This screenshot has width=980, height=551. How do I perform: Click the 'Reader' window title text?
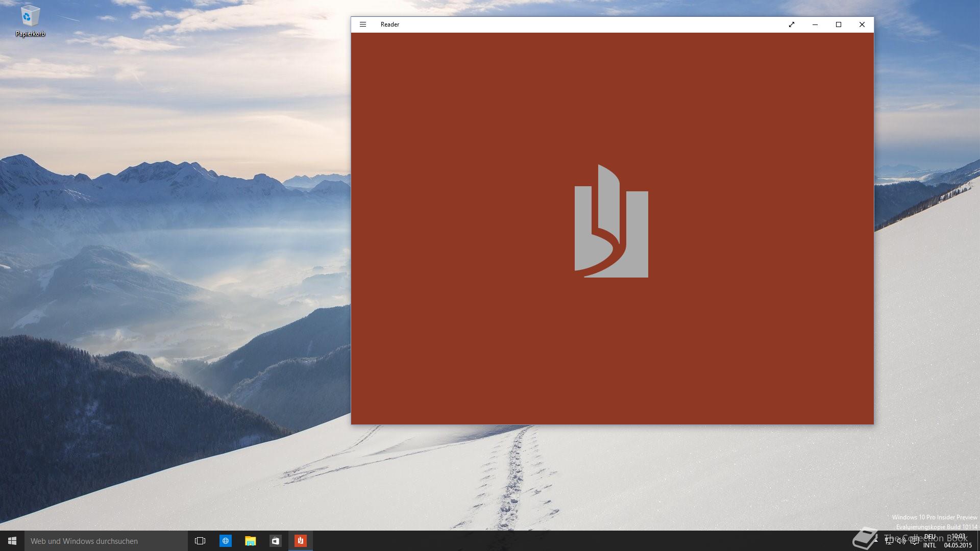coord(389,24)
